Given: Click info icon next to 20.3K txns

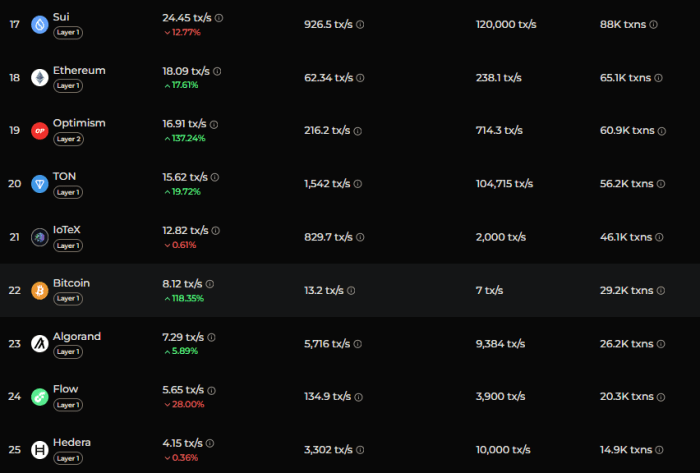Looking at the screenshot, I should point(661,397).
